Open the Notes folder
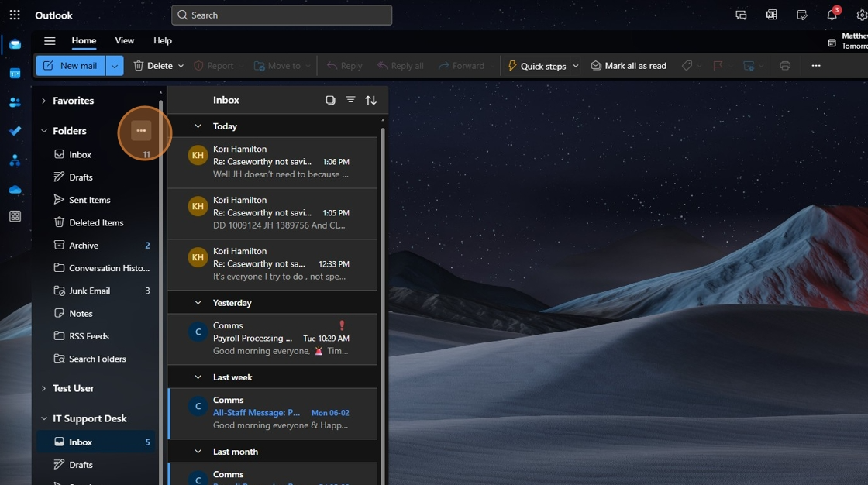 [96, 313]
